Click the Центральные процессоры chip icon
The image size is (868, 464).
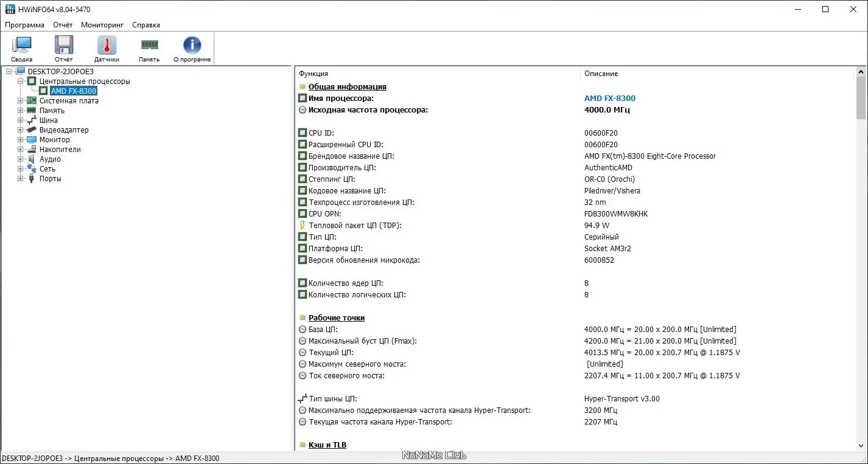coord(32,81)
